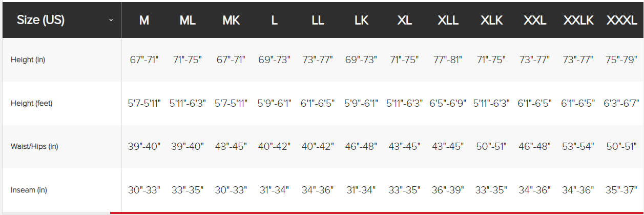
Task: Click the Height (feet) row label
Action: (x=32, y=103)
